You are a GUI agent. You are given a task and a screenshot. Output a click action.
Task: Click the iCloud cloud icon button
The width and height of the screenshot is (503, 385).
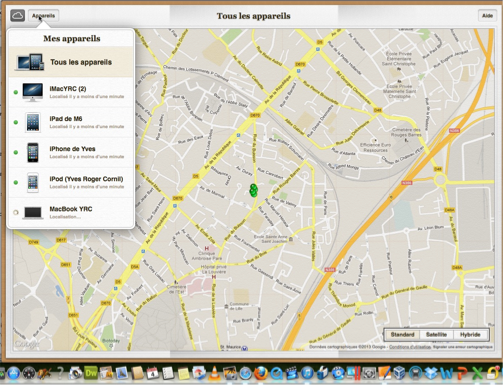[x=17, y=15]
